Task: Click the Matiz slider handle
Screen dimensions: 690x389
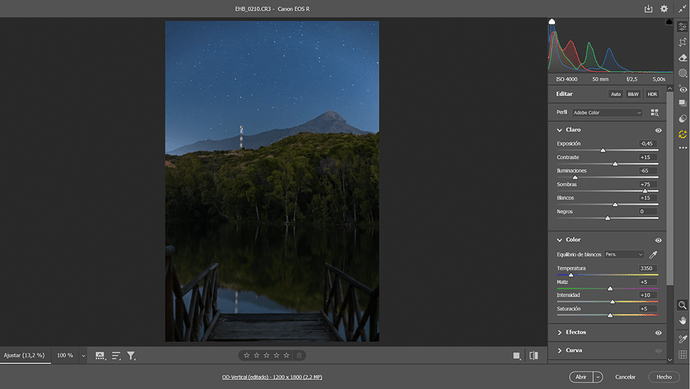Action: [x=610, y=289]
